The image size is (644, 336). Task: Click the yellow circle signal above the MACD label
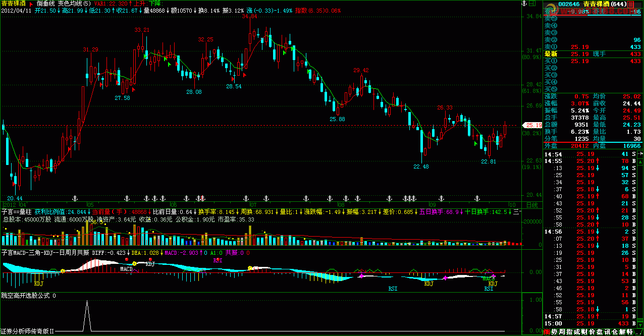(x=134, y=263)
